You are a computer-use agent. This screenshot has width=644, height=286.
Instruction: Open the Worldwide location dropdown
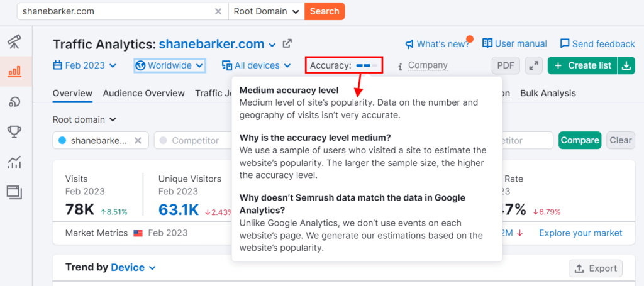click(x=169, y=65)
